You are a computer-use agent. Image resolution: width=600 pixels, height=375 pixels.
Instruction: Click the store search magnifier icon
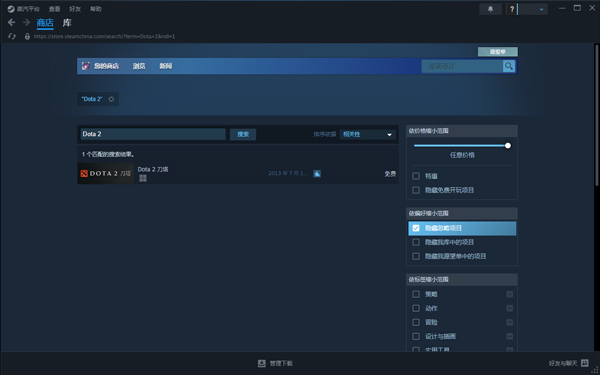(x=509, y=66)
